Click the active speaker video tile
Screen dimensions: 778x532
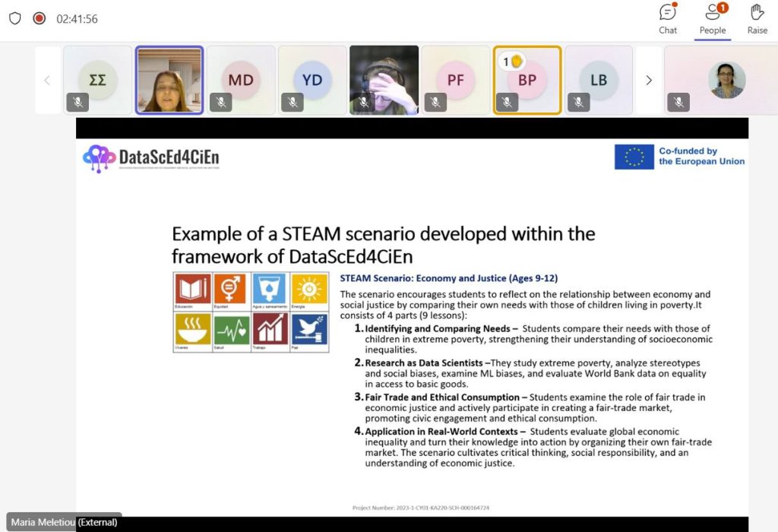pyautogui.click(x=169, y=80)
